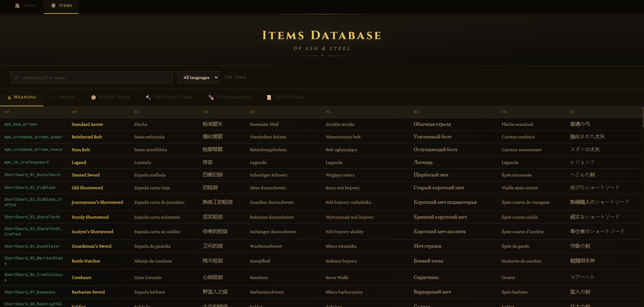This screenshot has width=644, height=307.
Task: Switch to the Armor tab
Action: pyautogui.click(x=63, y=97)
